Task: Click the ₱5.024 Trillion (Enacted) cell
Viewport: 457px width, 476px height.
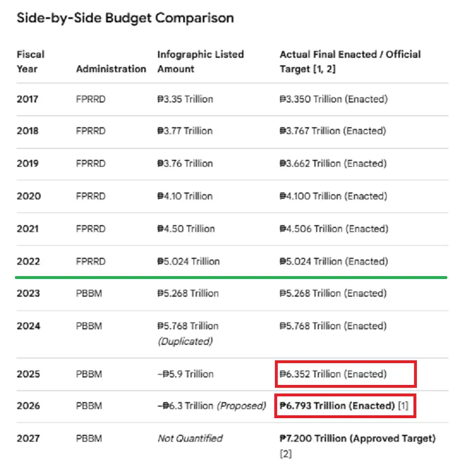Action: coord(333,261)
